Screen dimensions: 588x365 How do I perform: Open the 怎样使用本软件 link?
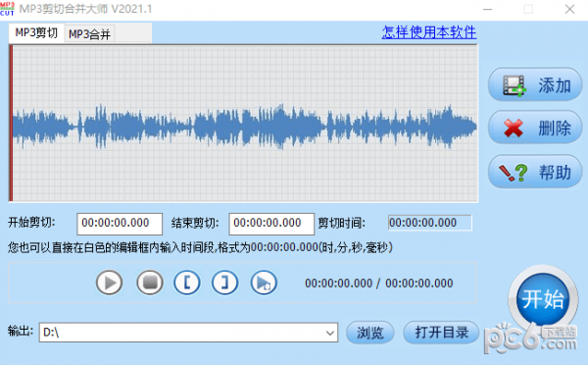(429, 32)
